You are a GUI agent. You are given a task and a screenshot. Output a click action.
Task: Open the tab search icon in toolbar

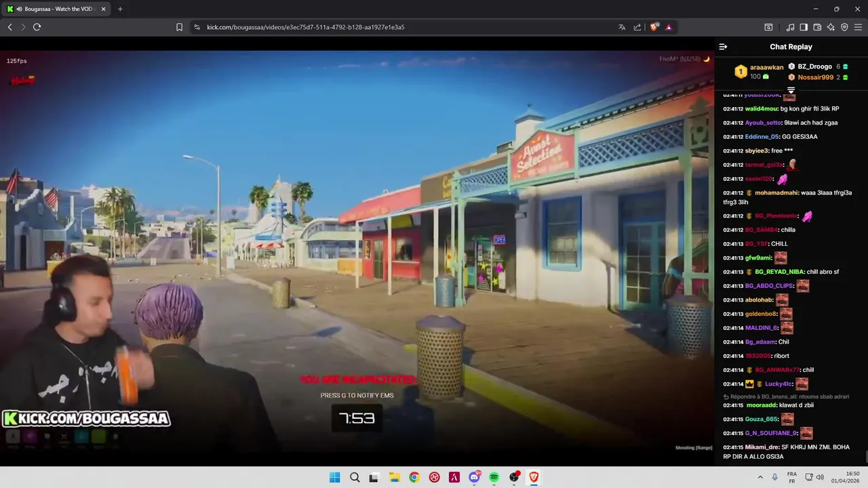click(768, 27)
